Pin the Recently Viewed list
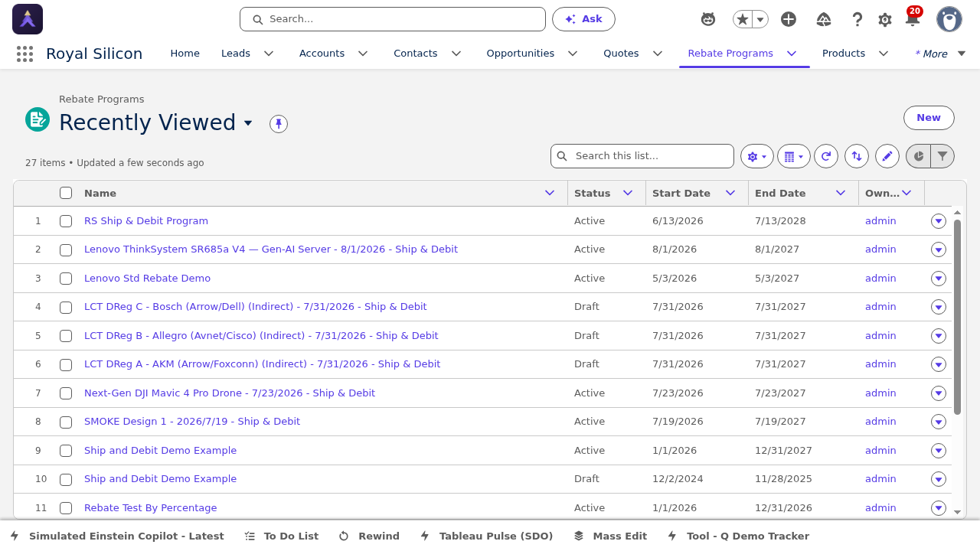 point(279,123)
